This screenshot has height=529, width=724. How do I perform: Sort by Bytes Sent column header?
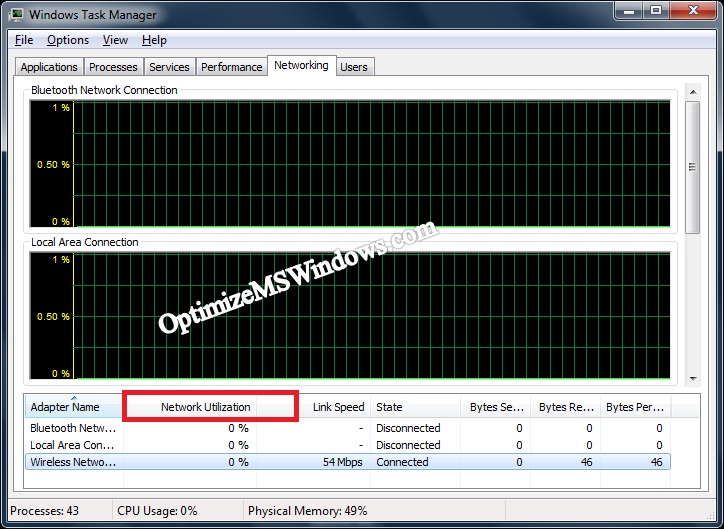point(495,407)
